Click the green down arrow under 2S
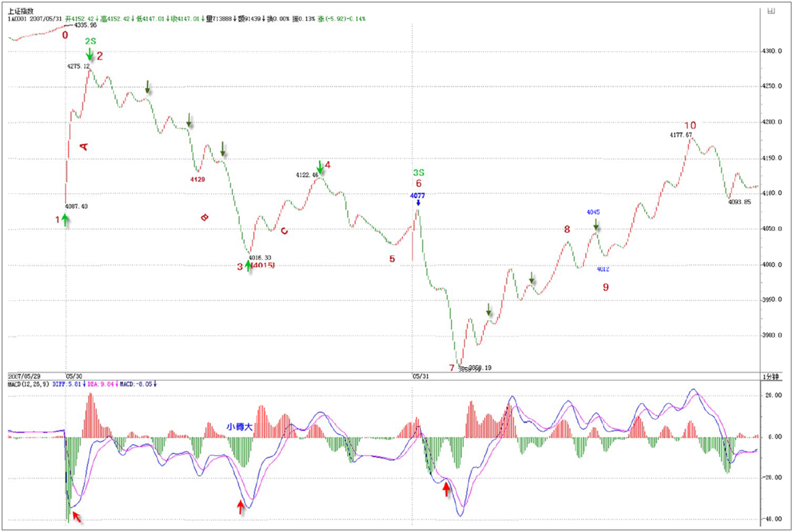Image resolution: width=794 pixels, height=532 pixels. [x=90, y=54]
